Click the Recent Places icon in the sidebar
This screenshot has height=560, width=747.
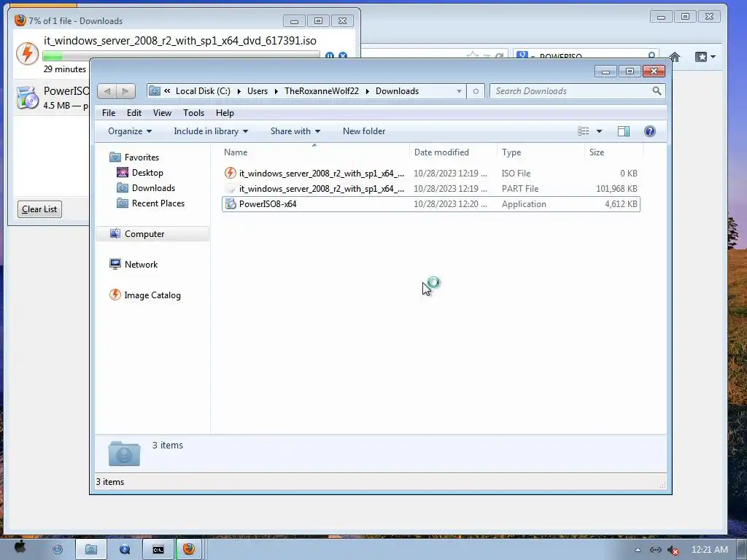point(123,203)
